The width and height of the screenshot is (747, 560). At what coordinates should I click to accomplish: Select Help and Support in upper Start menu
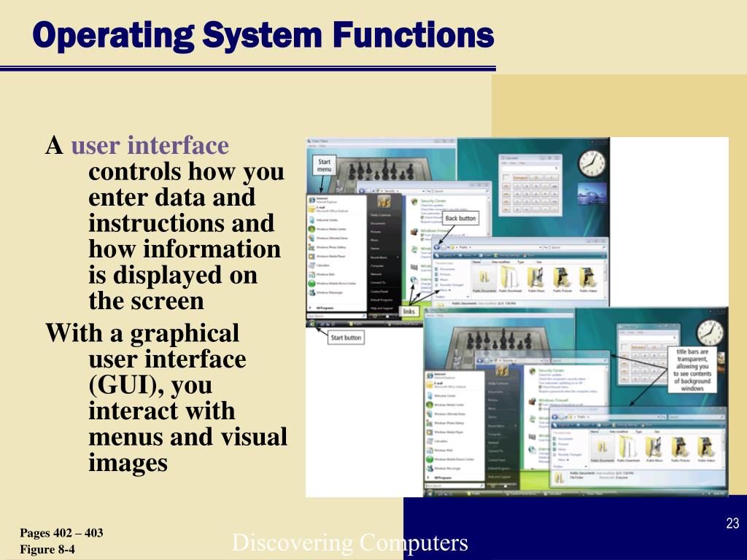click(x=382, y=308)
